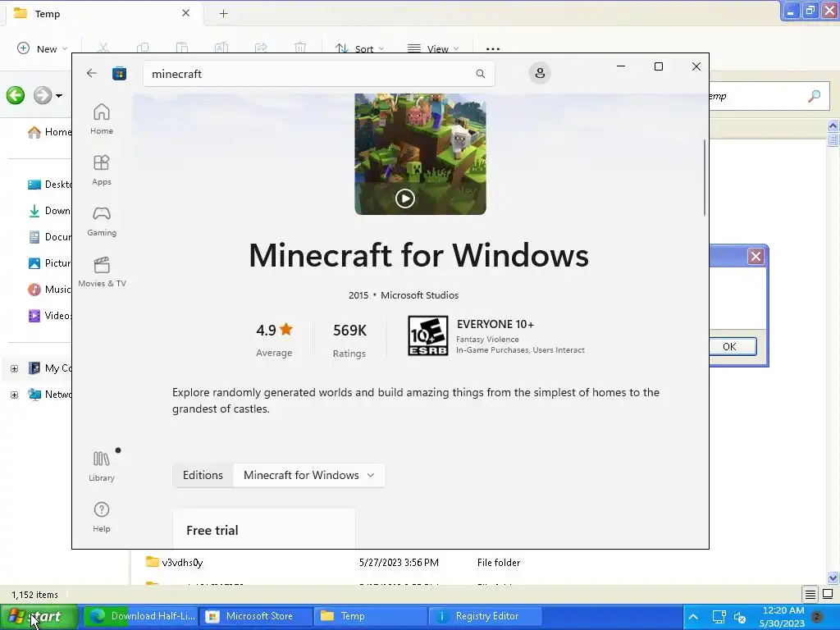Screen dimensions: 840x630
Task: Click the green Back arrow in Explorer
Action: (x=16, y=96)
